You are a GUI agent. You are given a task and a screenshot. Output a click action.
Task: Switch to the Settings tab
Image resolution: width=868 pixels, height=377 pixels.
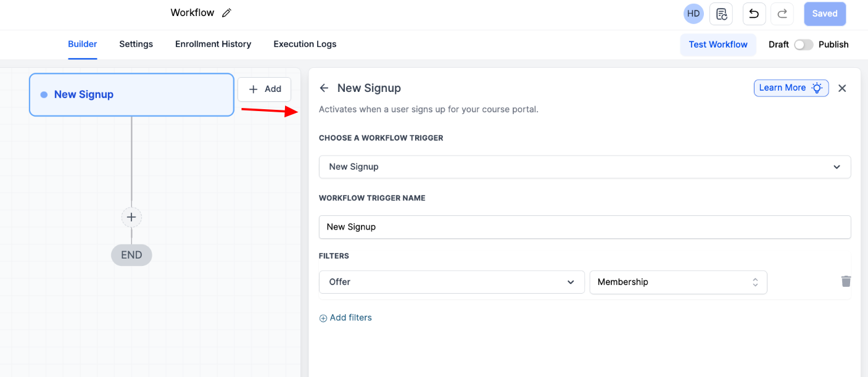[x=136, y=44]
